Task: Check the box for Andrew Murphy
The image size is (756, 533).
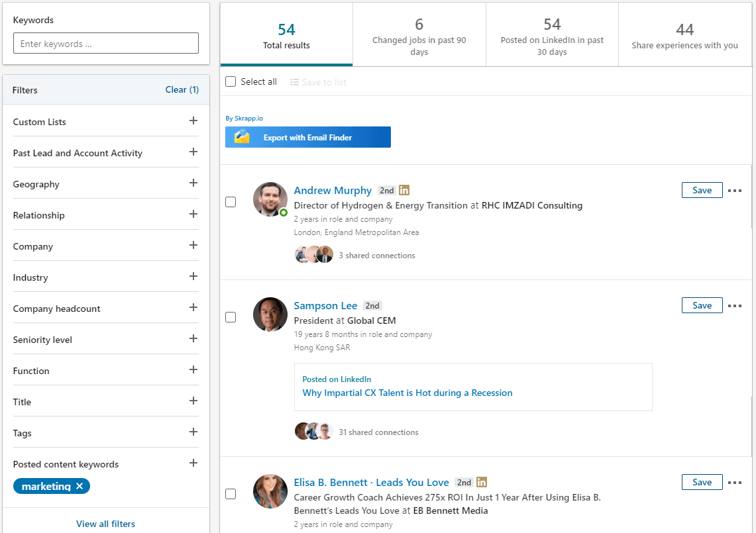Action: point(231,202)
